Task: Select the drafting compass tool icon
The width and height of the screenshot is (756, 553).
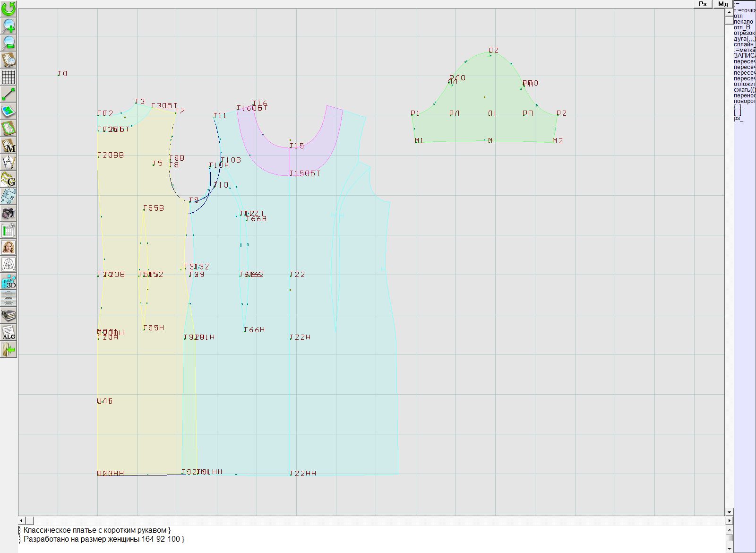Action: coord(9,163)
